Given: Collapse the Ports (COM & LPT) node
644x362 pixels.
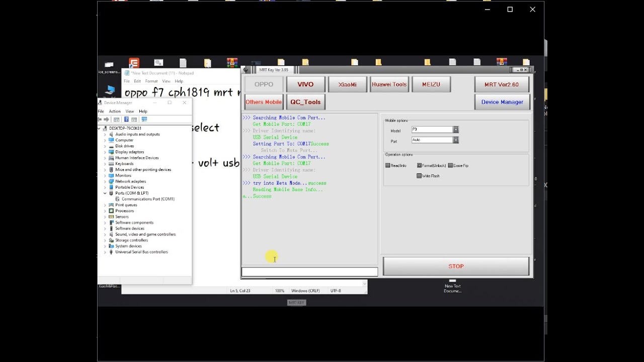Looking at the screenshot, I should [x=105, y=193].
